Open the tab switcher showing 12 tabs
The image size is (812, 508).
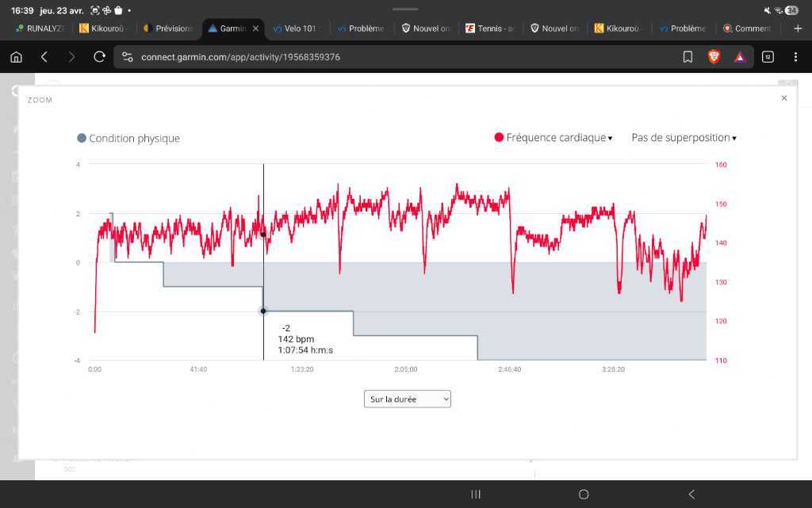click(x=768, y=57)
